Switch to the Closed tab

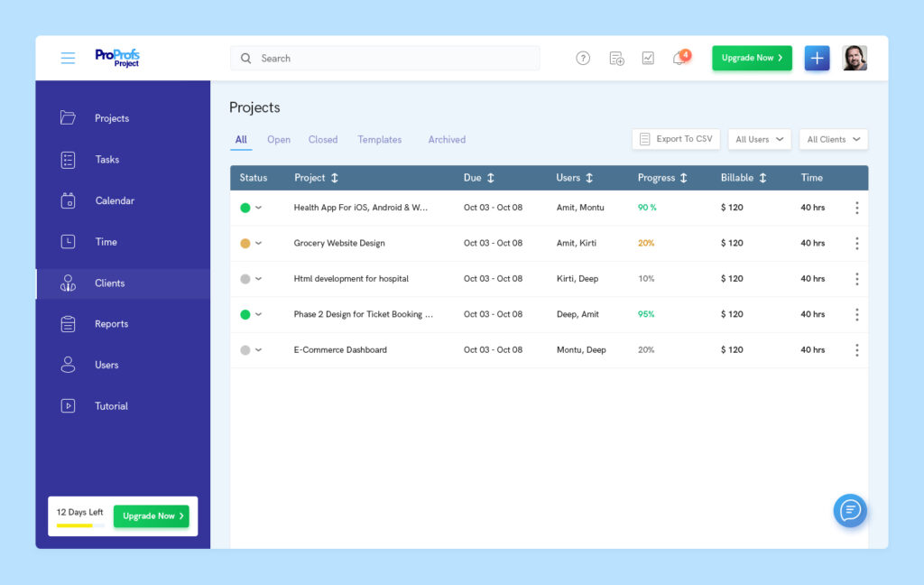click(x=323, y=140)
